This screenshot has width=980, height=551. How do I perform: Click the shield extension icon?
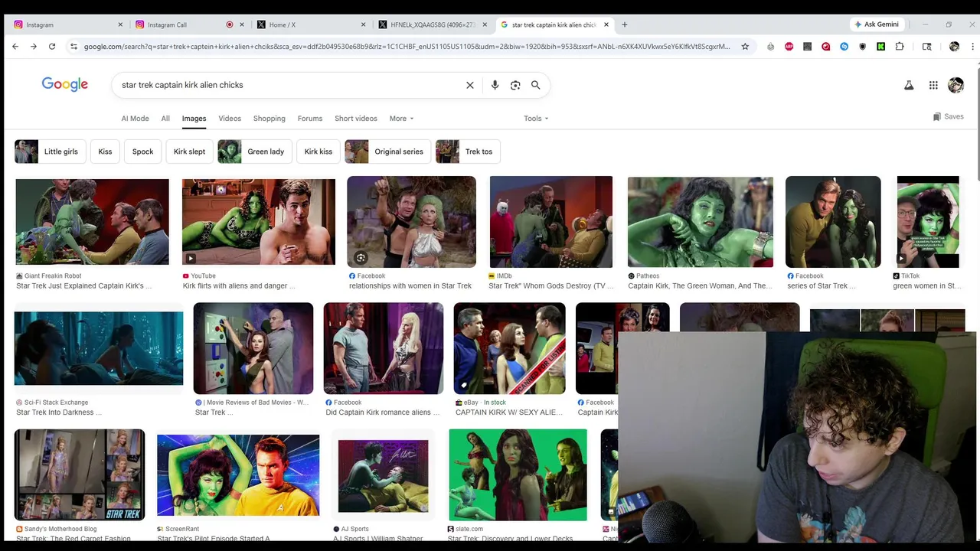point(862,47)
